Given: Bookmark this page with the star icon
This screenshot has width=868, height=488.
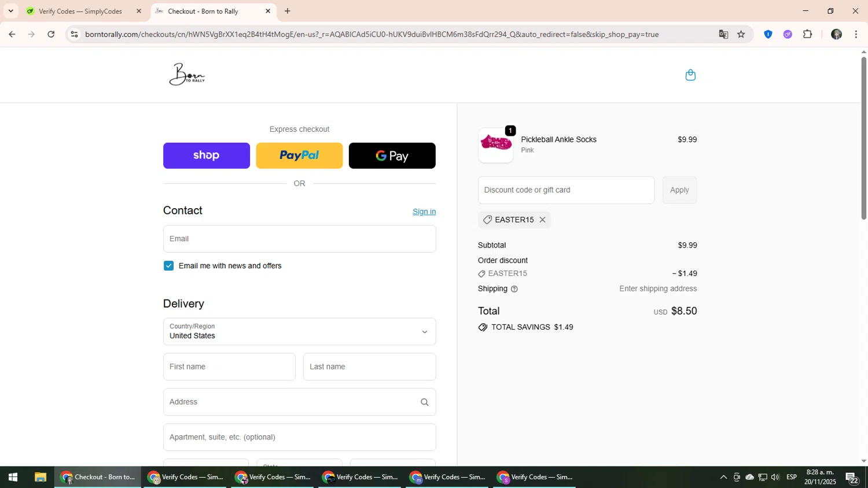Looking at the screenshot, I should 741,34.
